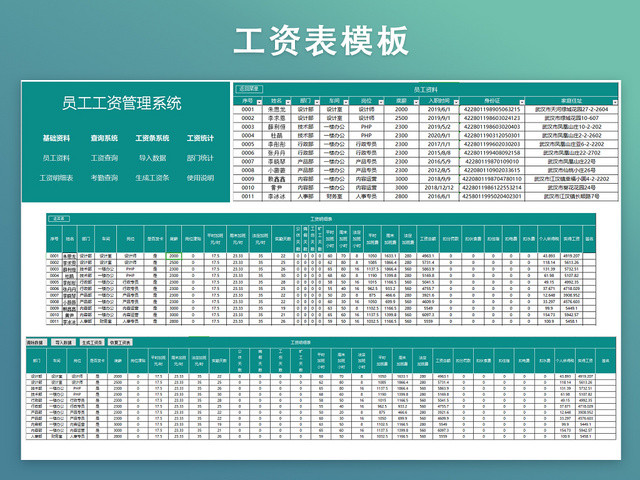The width and height of the screenshot is (640, 480).
Task: Select the address cell ending 22-2702
Action: click(x=571, y=153)
